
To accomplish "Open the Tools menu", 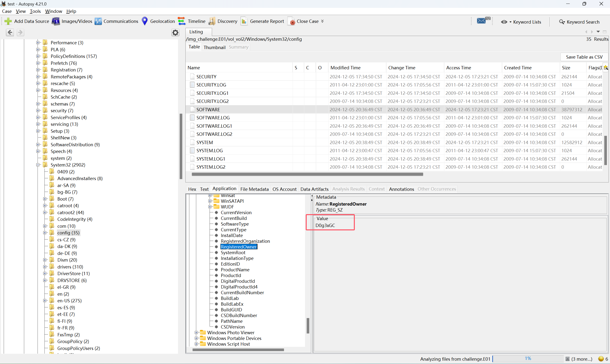I will [x=35, y=11].
